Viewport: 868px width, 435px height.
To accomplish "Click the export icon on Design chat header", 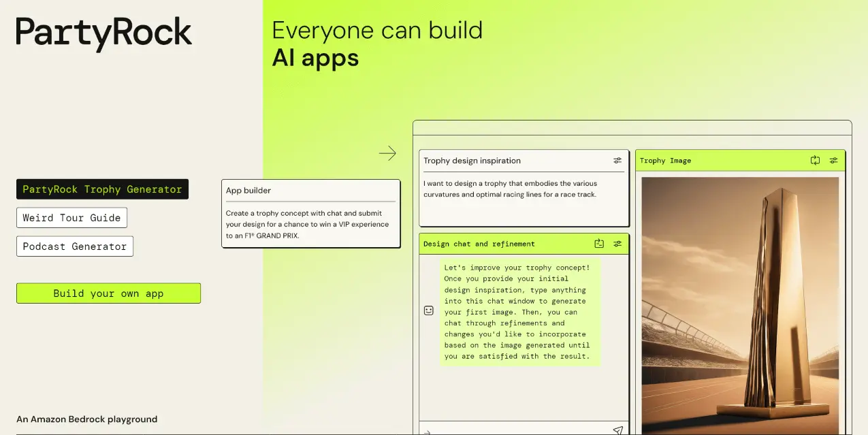I will (x=599, y=244).
